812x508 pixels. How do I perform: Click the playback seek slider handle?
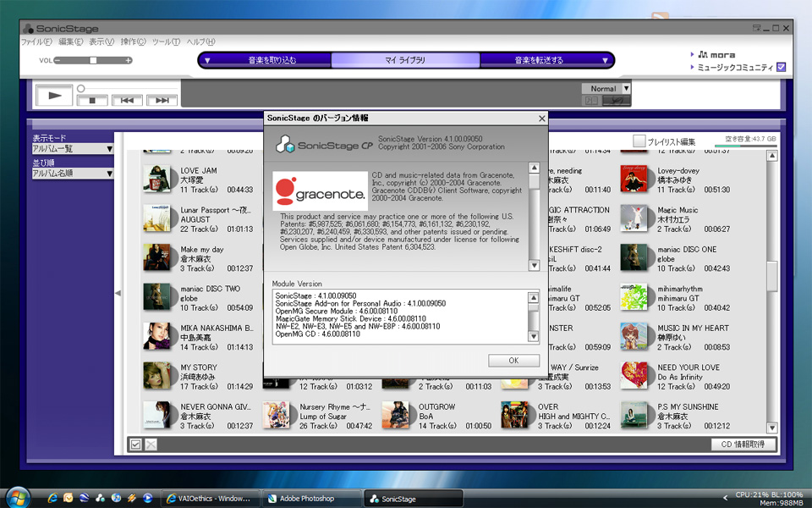point(81,89)
